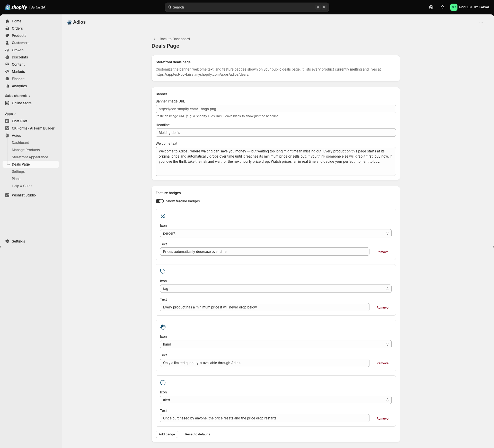Click the Orders inbox icon

click(x=7, y=28)
